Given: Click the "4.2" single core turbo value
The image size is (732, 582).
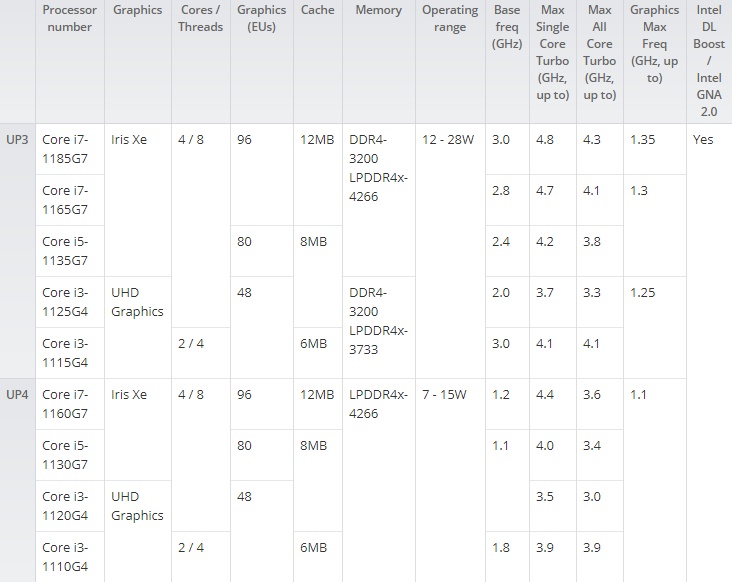Looking at the screenshot, I should pos(545,241).
